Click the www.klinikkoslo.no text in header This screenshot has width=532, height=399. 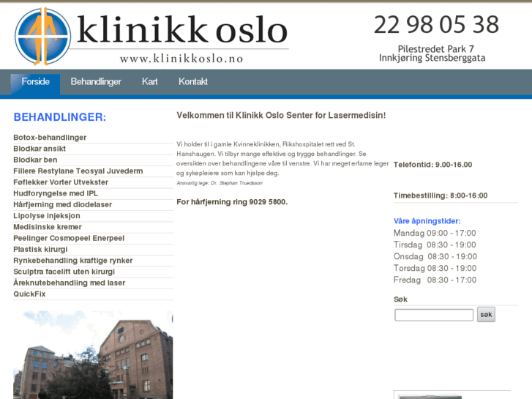click(181, 59)
